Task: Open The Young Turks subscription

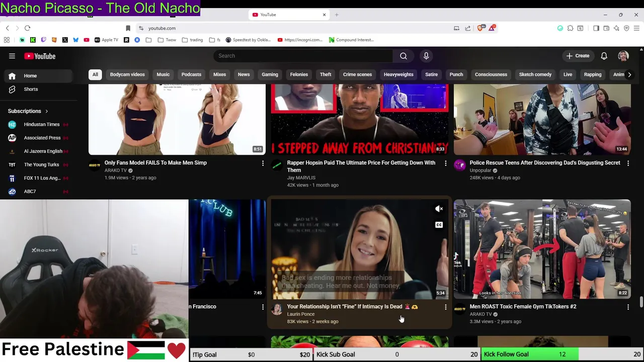Action: click(38, 164)
